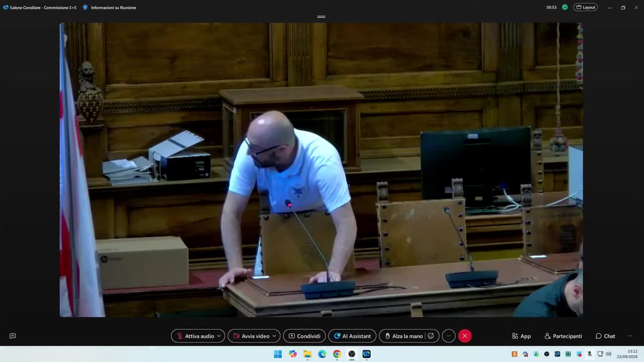Show the Partecipanti panel

(563, 336)
